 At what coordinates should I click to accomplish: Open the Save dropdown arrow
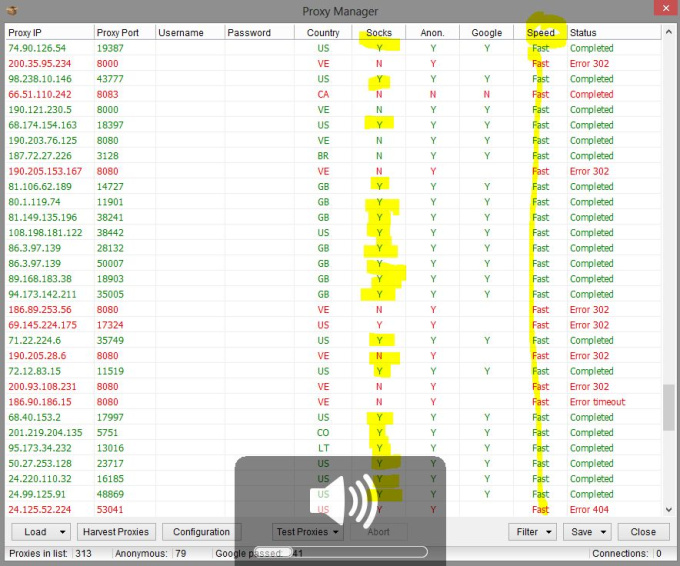tap(603, 532)
